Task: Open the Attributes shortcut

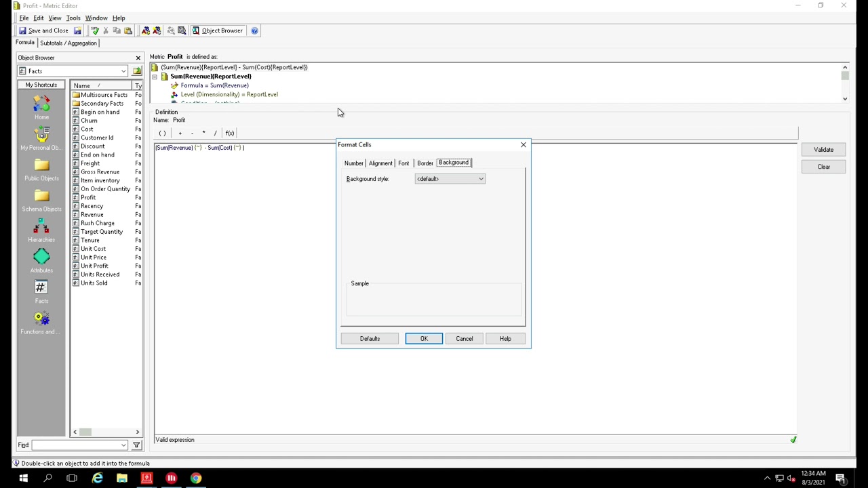Action: pos(41,261)
